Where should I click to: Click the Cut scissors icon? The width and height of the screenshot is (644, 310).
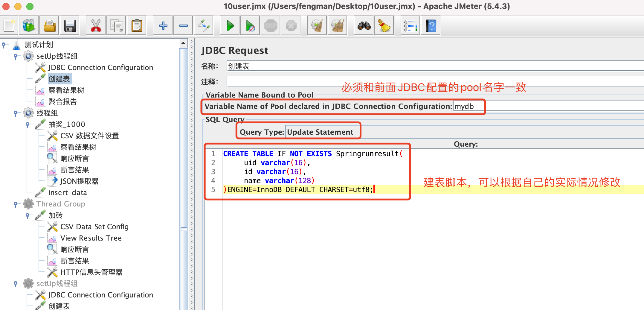click(96, 26)
